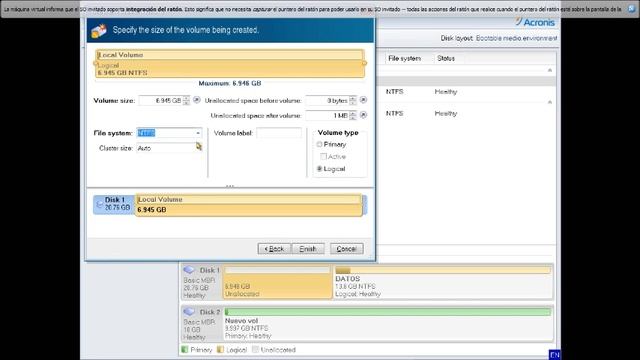Open Bootable media environment disk layout link
This screenshot has height=360, width=640.
pyautogui.click(x=516, y=38)
